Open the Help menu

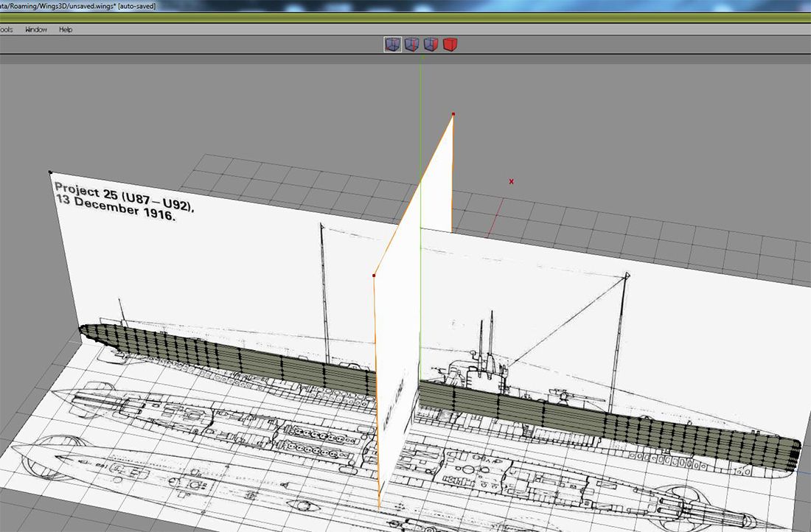(66, 29)
